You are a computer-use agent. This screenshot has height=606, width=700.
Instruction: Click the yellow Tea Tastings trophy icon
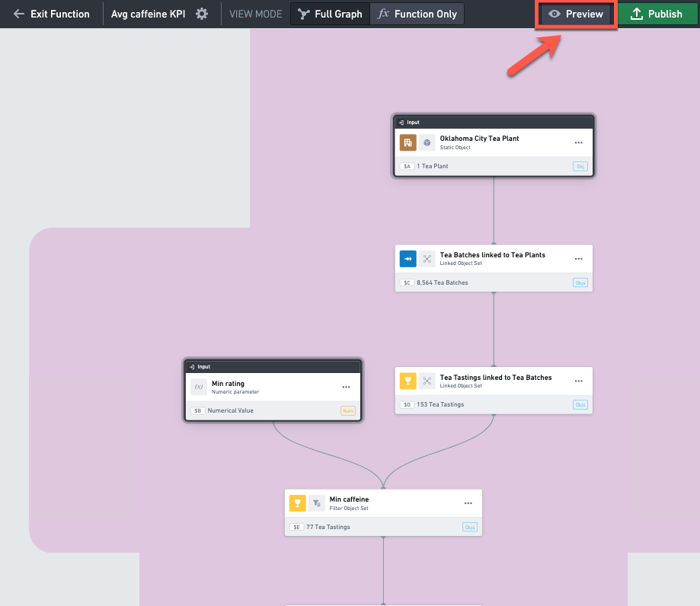408,381
